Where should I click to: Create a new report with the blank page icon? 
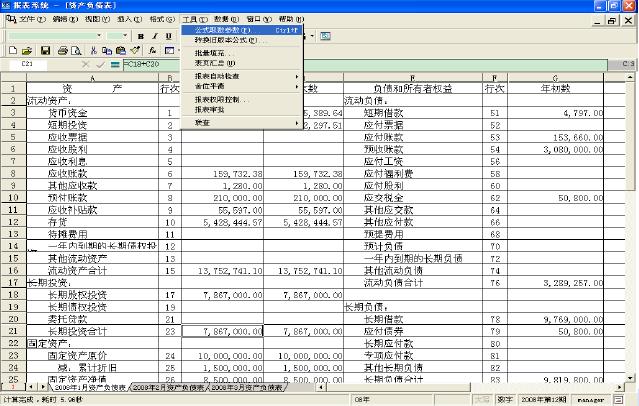coord(13,50)
